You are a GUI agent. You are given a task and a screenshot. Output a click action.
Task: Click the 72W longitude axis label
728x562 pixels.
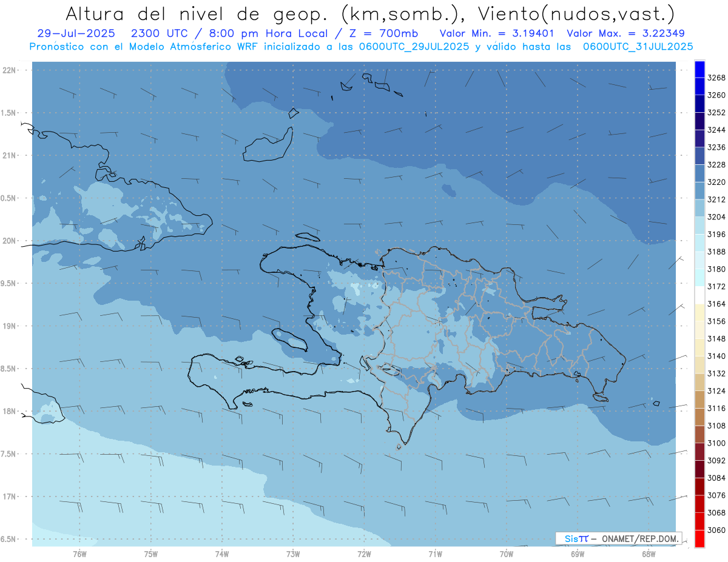[364, 554]
